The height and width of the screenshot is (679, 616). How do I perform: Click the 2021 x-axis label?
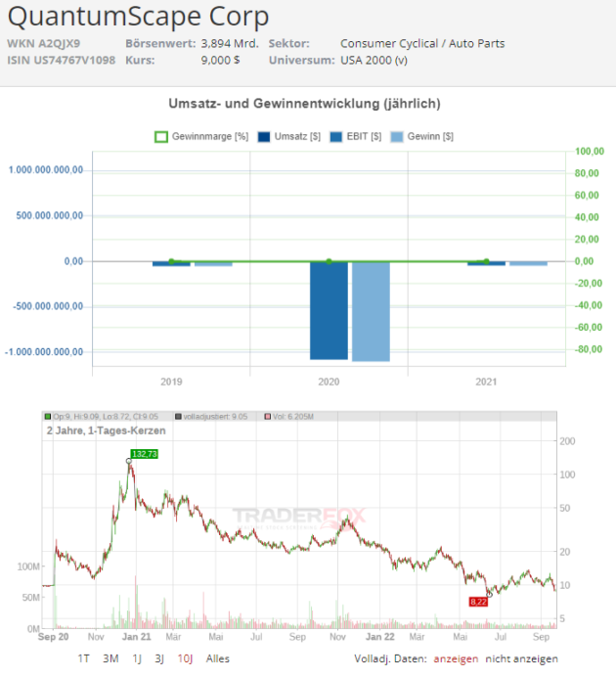pyautogui.click(x=487, y=382)
